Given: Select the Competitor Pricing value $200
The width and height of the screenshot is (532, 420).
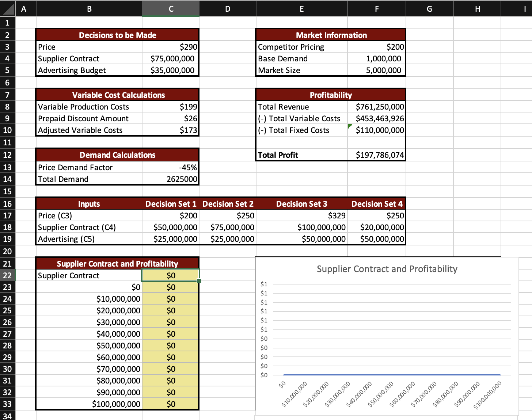Looking at the screenshot, I should (x=376, y=47).
